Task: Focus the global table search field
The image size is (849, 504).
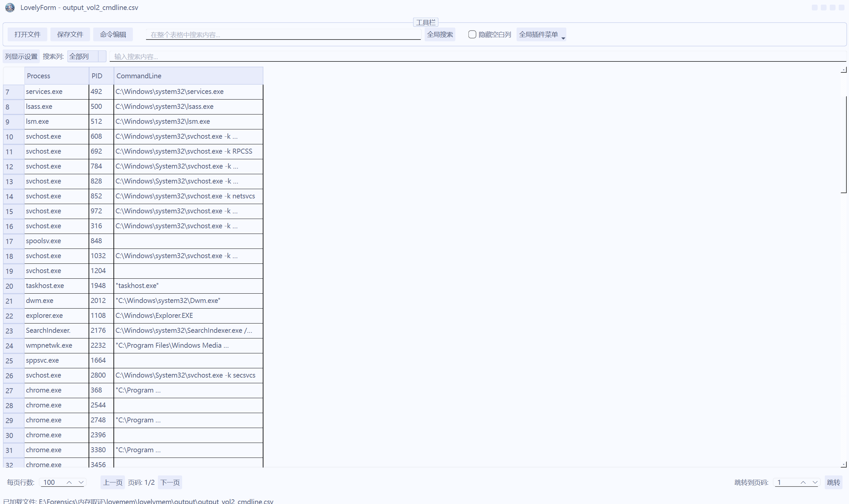Action: (283, 35)
